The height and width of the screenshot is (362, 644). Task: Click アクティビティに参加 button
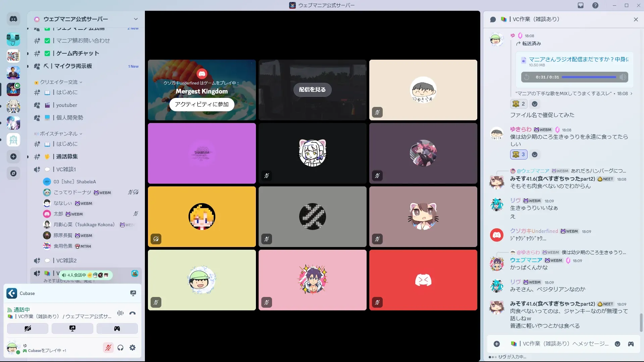202,104
